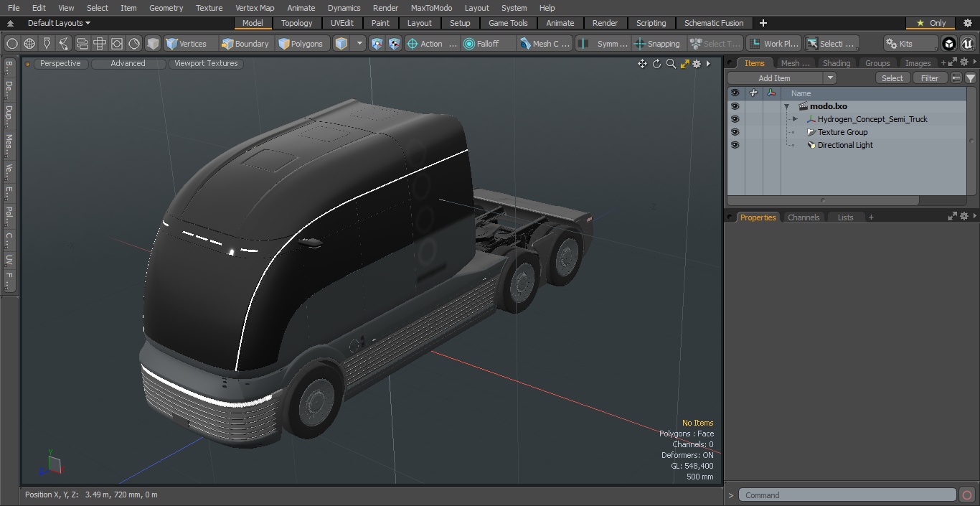Viewport: 980px width, 506px height.
Task: Open the viewport settings gear
Action: (x=697, y=64)
